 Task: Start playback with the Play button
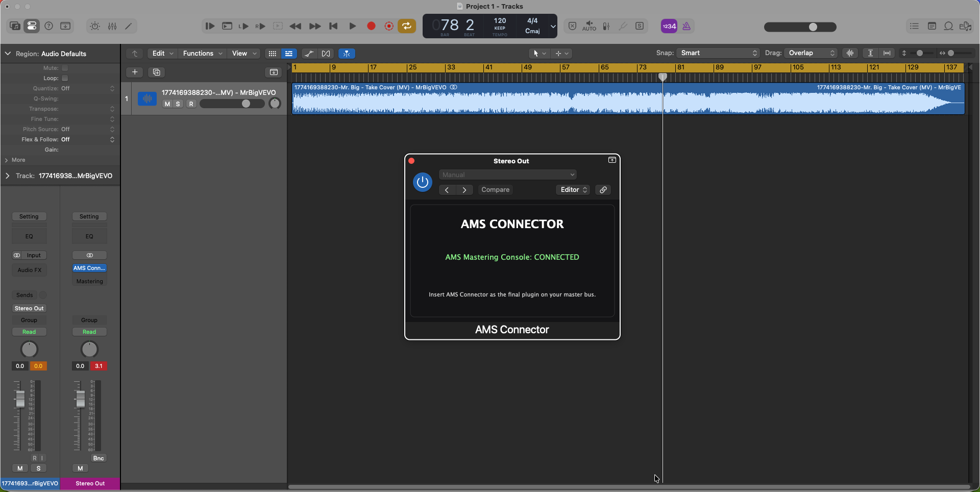(352, 26)
